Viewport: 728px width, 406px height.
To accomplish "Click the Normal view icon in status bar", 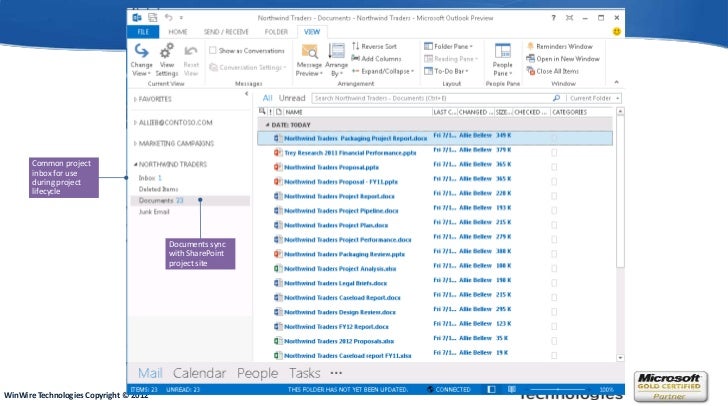I will click(x=492, y=389).
